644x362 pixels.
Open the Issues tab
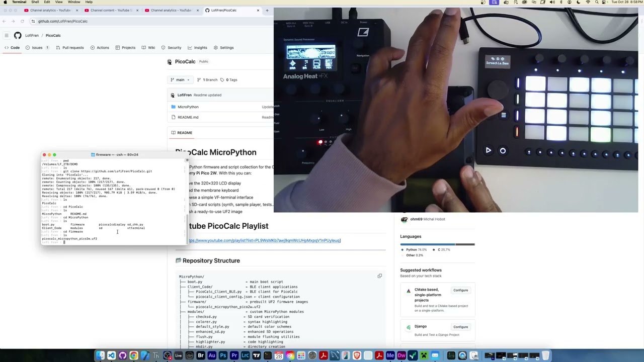click(38, 48)
